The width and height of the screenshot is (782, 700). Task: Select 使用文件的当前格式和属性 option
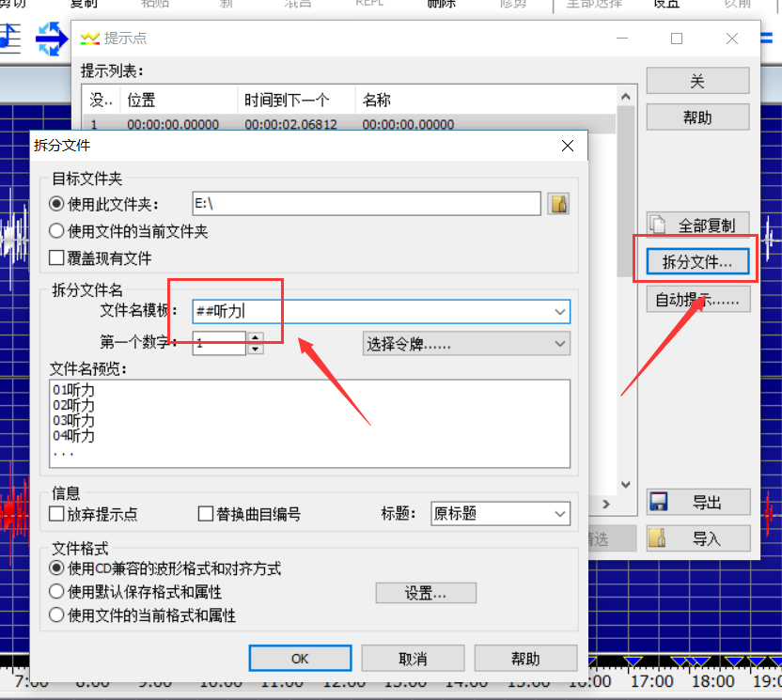point(56,614)
